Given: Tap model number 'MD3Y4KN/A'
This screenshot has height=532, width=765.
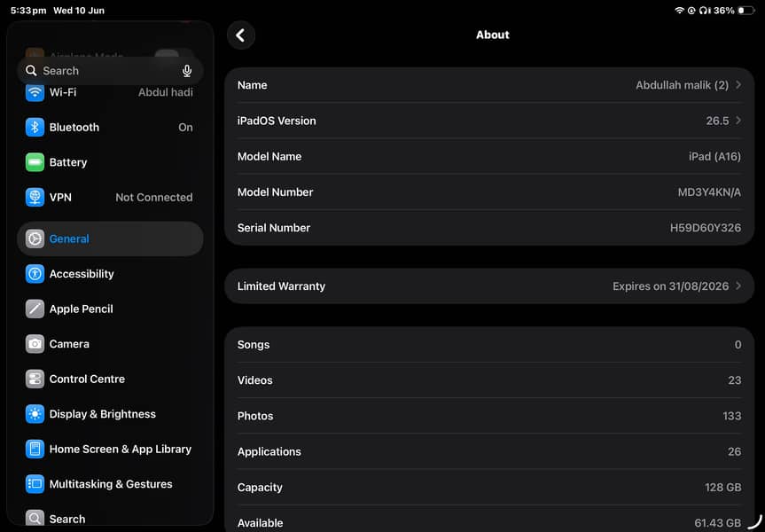Looking at the screenshot, I should pos(709,192).
